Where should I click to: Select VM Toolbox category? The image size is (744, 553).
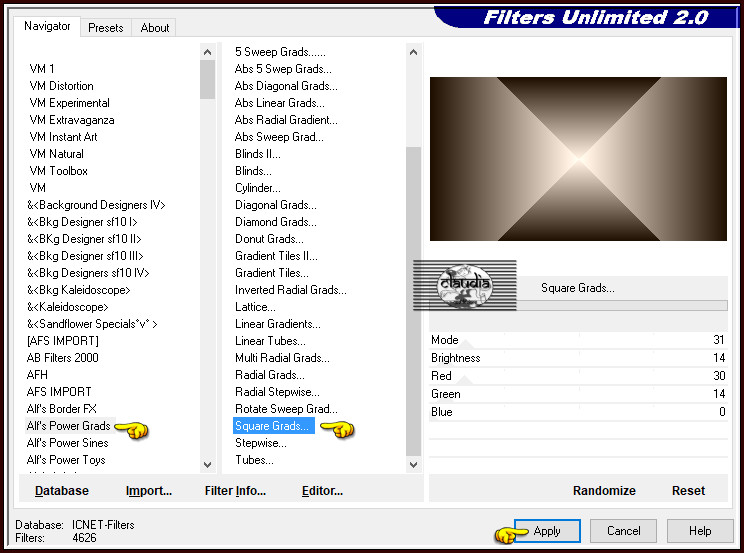pyautogui.click(x=58, y=171)
